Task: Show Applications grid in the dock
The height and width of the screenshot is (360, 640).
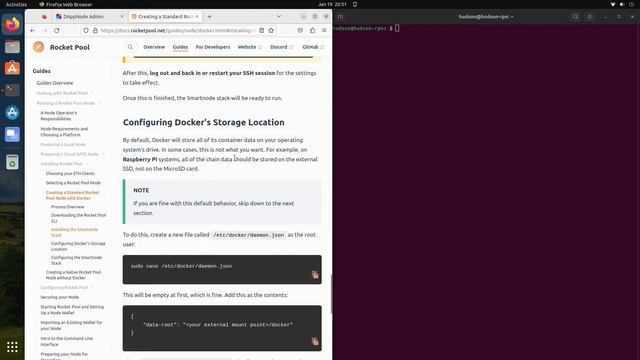Action: (12, 347)
